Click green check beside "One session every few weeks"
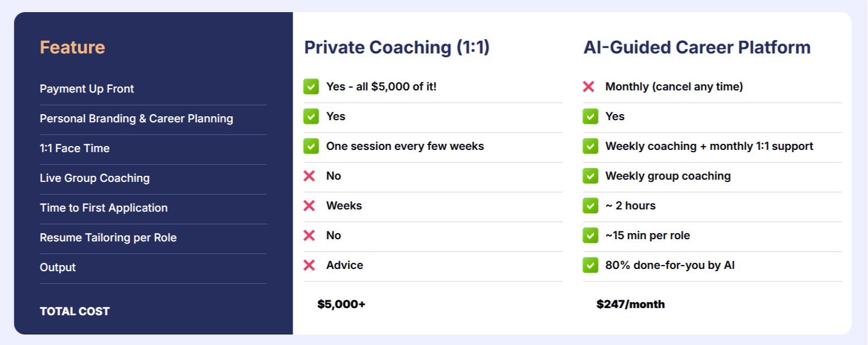Screen dimensions: 868x345 [311, 146]
